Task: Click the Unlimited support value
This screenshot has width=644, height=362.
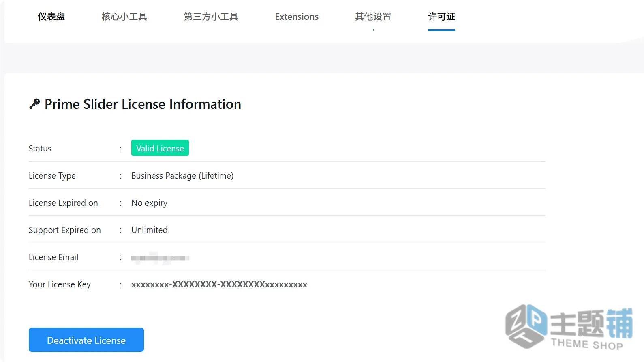Action: [149, 230]
